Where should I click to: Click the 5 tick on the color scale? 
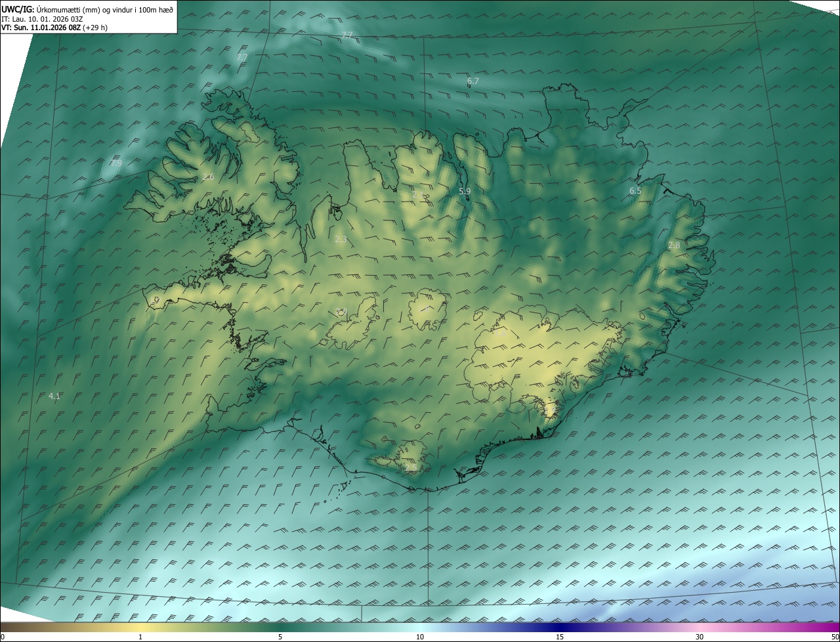click(x=280, y=637)
